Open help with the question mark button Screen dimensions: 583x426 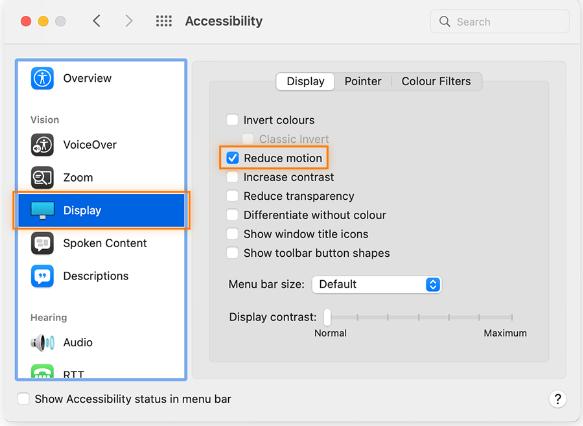pyautogui.click(x=557, y=399)
